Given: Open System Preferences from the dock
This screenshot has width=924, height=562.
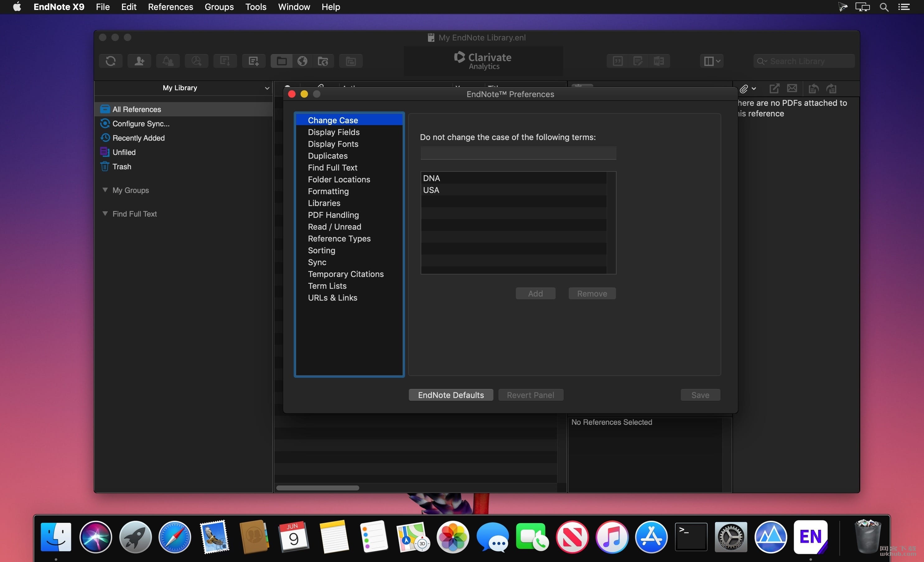Looking at the screenshot, I should [731, 536].
